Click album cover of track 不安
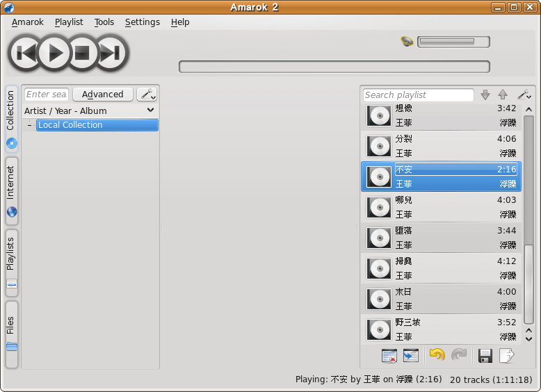The height and width of the screenshot is (392, 541). [x=379, y=177]
